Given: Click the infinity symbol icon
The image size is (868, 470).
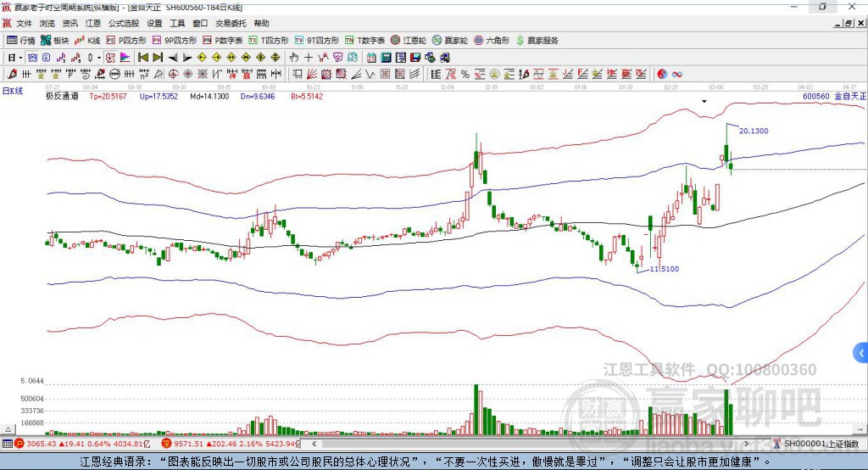Looking at the screenshot, I should point(677,75).
